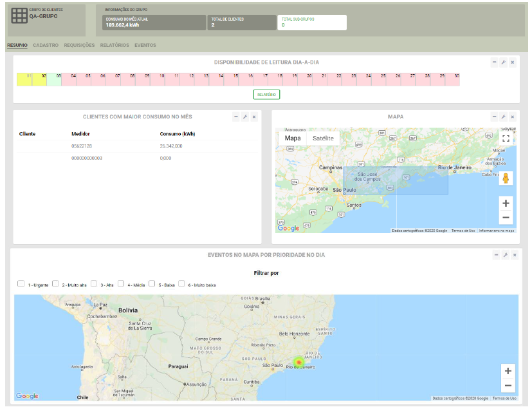532x407 pixels.
Task: Tick the "6 - Muito baixa" filter checkbox
Action: (182, 283)
